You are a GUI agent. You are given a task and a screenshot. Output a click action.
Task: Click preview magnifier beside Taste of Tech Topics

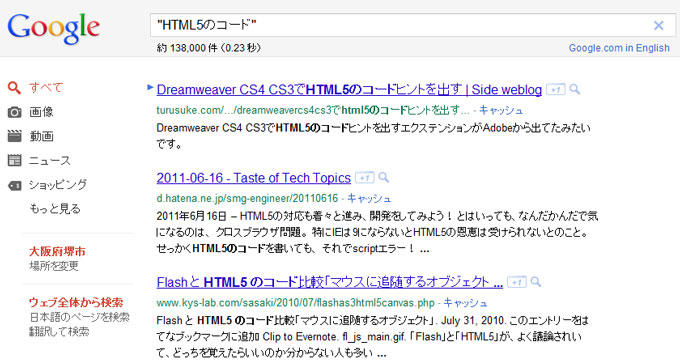pyautogui.click(x=383, y=177)
